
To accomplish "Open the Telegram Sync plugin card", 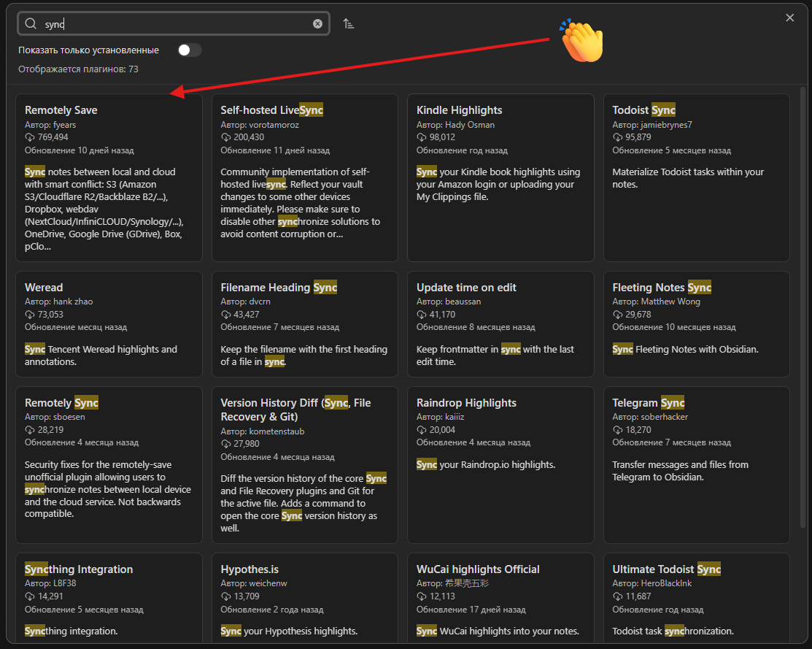I will 696,464.
